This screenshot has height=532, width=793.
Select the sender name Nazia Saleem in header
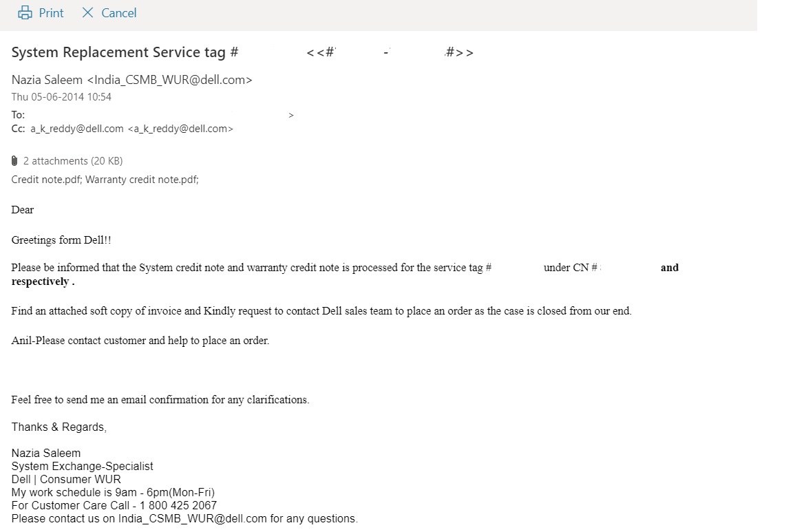tap(46, 80)
